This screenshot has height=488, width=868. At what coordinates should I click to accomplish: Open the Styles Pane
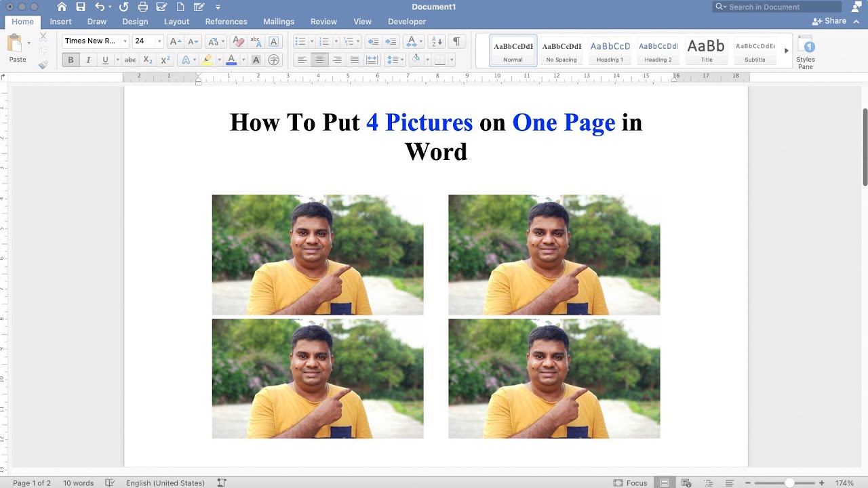tap(806, 52)
